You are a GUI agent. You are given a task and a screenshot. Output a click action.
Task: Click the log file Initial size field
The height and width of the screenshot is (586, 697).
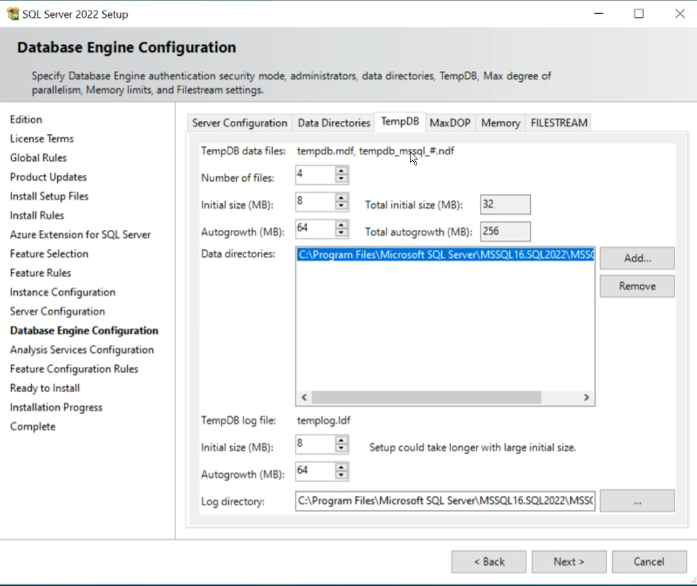316,444
